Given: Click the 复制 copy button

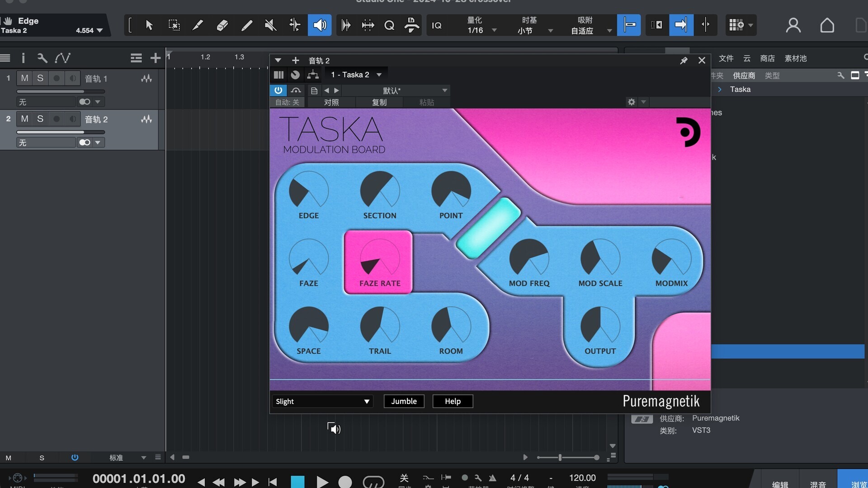Looking at the screenshot, I should click(379, 102).
